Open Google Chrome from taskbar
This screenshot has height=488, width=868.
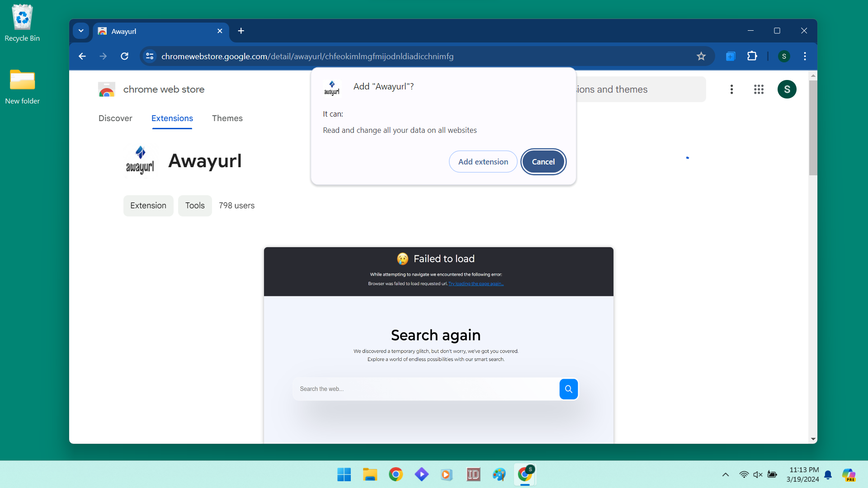396,474
